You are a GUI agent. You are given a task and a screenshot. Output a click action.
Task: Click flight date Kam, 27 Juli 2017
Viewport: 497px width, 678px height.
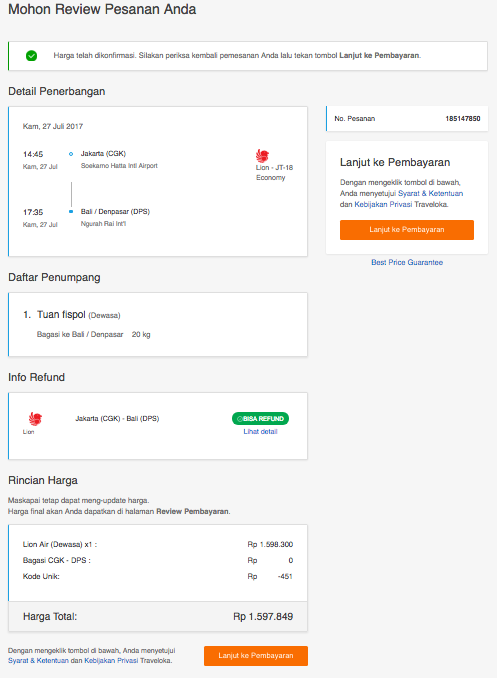(53, 126)
